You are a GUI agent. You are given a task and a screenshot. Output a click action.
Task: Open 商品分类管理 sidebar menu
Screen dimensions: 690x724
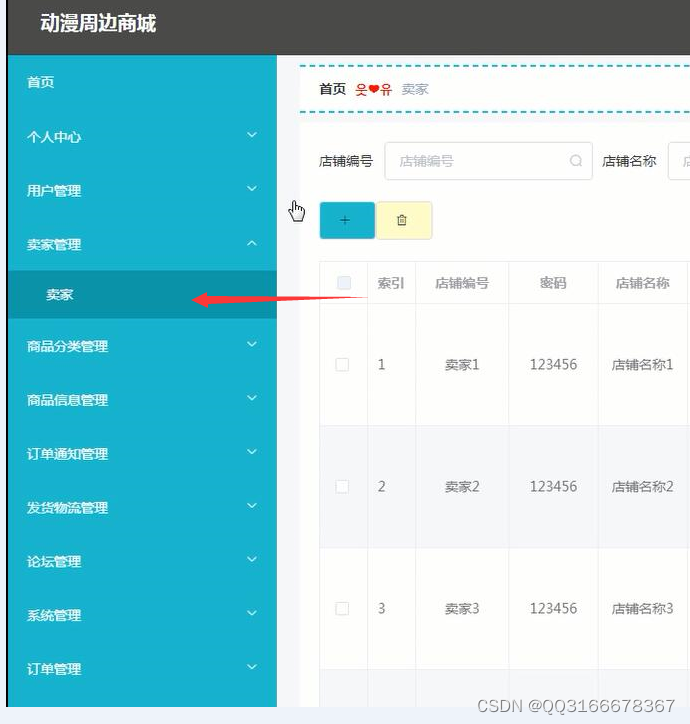[x=142, y=346]
